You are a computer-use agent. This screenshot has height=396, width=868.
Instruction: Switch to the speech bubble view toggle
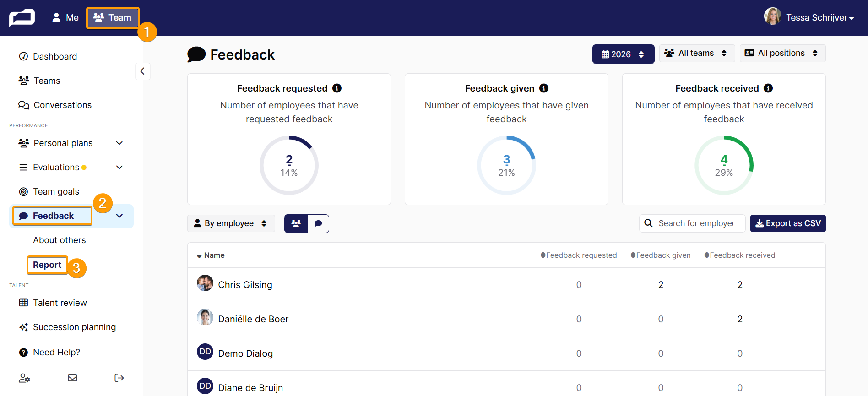point(318,223)
